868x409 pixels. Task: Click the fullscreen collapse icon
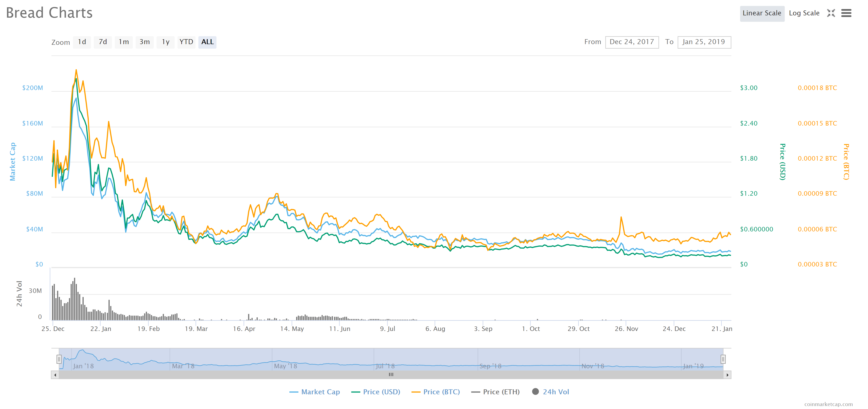pos(831,13)
